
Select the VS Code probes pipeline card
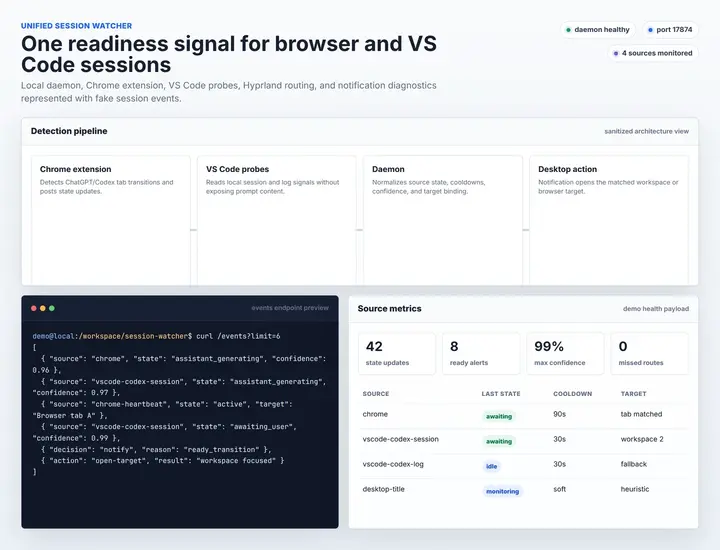tap(276, 220)
